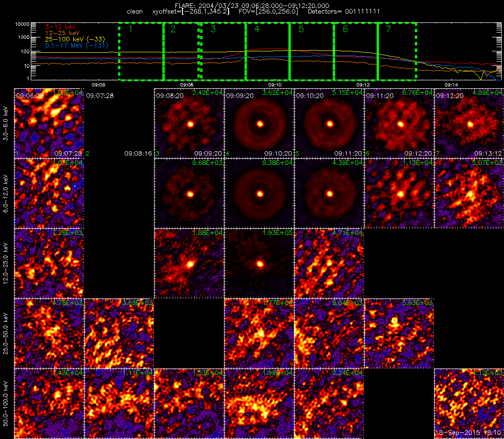Viewport: 504px width, 439px height.
Task: Click the 12.0-25.0 keV image with peak 4.71E+04
Action: click(x=329, y=263)
